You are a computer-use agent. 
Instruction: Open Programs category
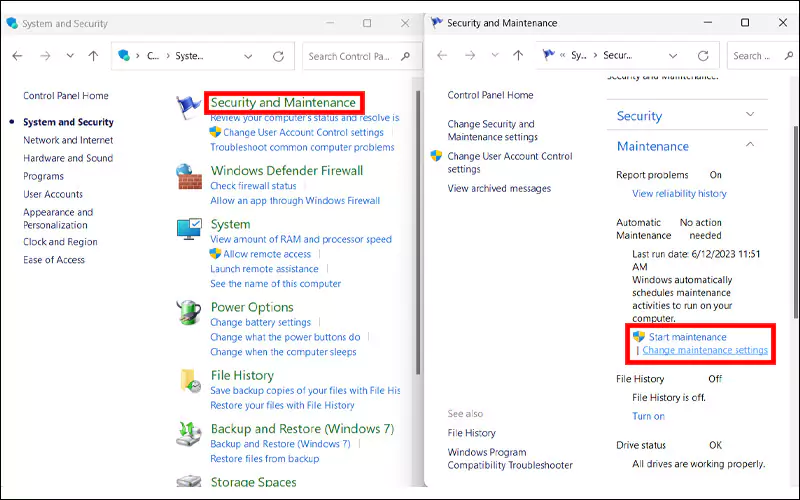(43, 176)
